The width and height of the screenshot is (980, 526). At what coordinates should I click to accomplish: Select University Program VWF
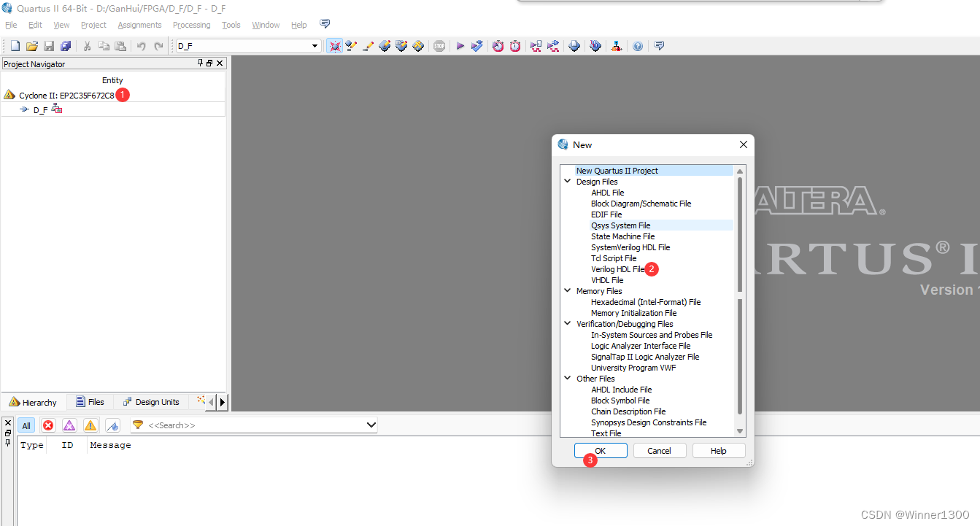click(x=633, y=368)
